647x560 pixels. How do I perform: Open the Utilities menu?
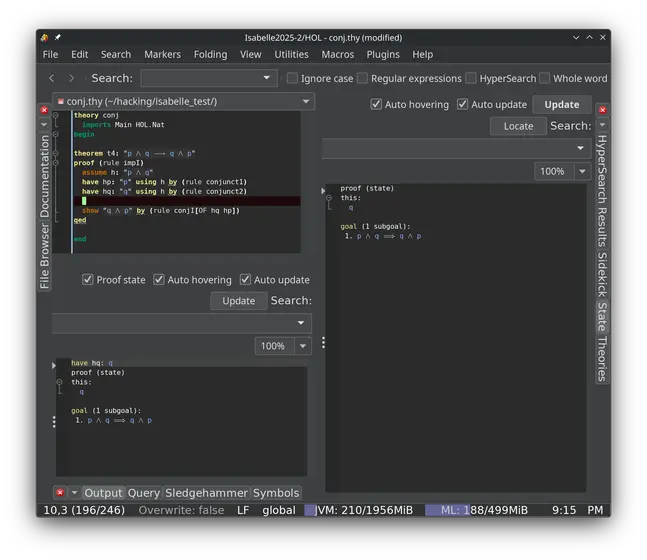[x=291, y=54]
